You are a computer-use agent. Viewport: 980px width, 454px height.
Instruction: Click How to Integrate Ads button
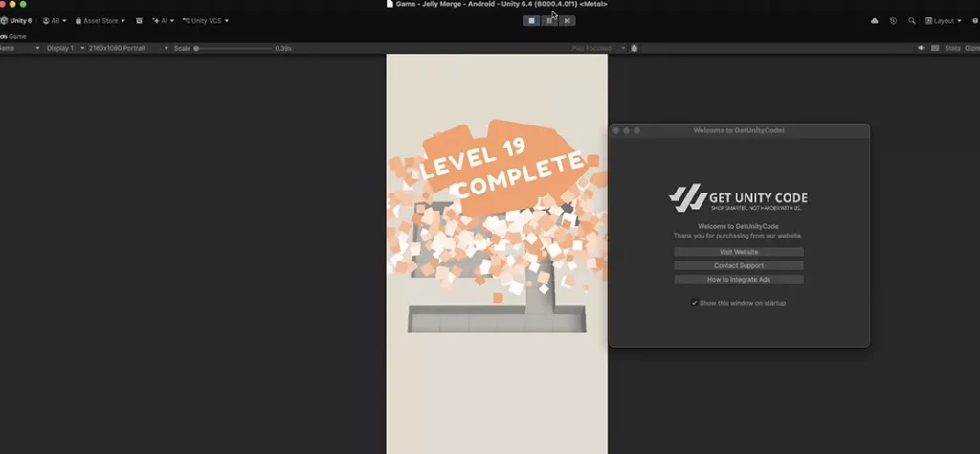[x=739, y=280]
